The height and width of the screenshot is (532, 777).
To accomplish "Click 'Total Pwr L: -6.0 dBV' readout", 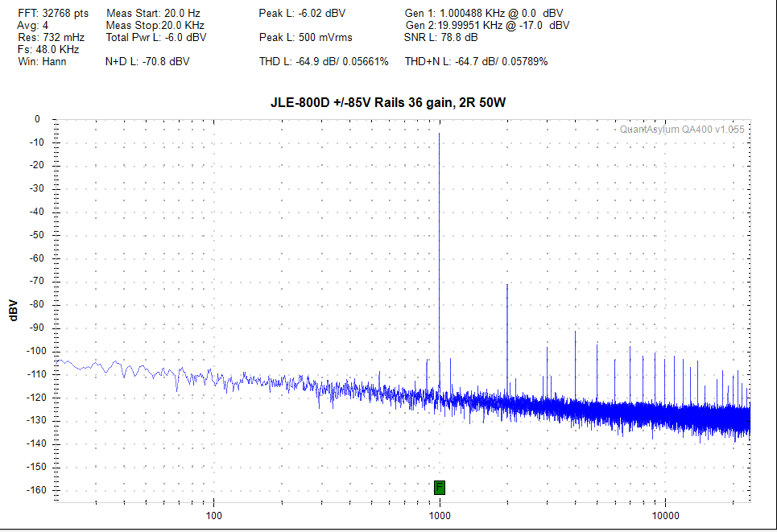I will [x=156, y=37].
